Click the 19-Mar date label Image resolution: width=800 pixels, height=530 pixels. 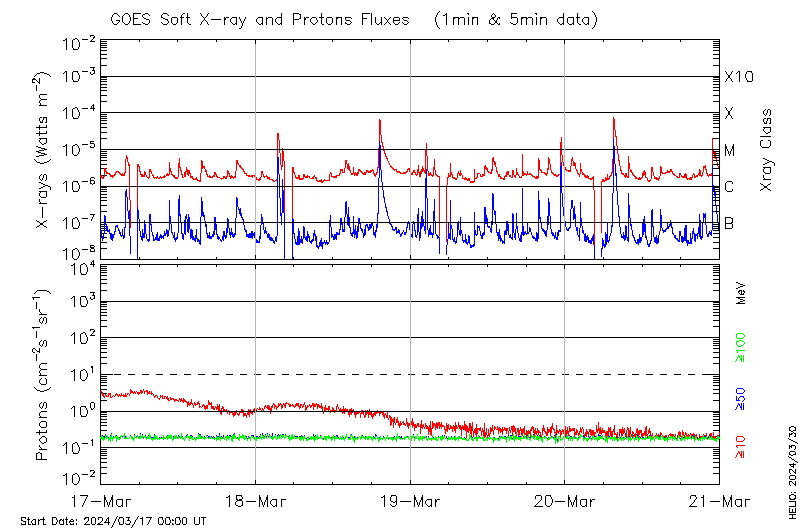(410, 500)
